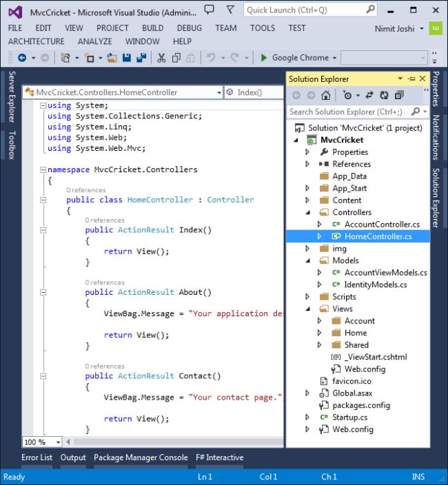This screenshot has height=485, width=448.
Task: Select packages.config file
Action: 361,406
